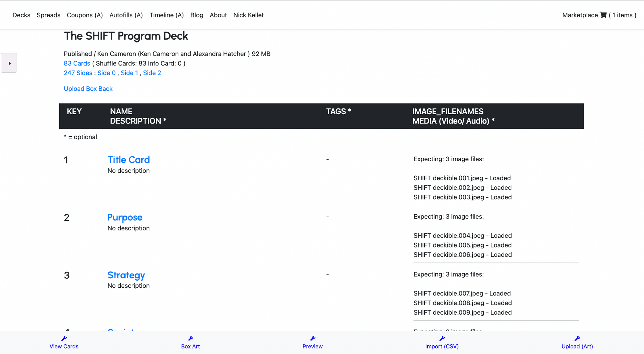Open the Marketplace shopping cart icon
The image size is (644, 354).
(603, 15)
